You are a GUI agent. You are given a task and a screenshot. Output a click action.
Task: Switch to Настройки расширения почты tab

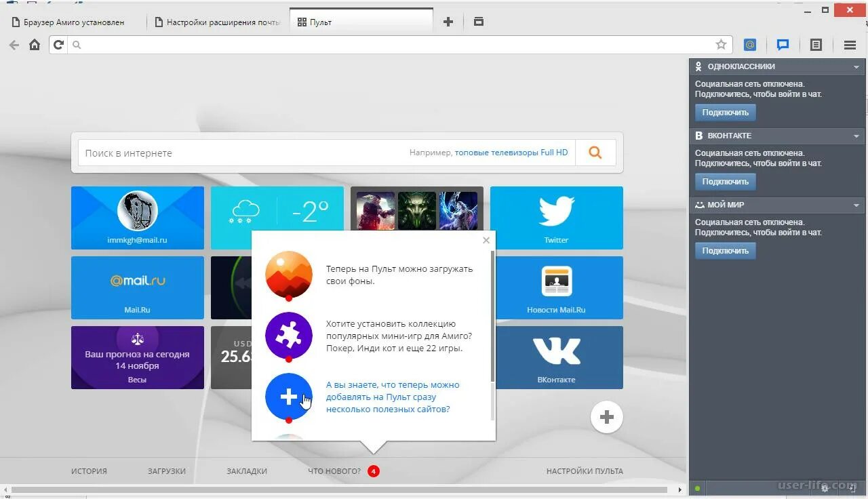tap(217, 22)
